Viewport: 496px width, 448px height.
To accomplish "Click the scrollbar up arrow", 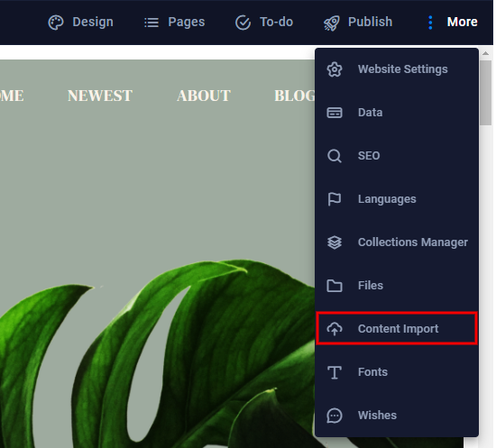I will pyautogui.click(x=485, y=53).
